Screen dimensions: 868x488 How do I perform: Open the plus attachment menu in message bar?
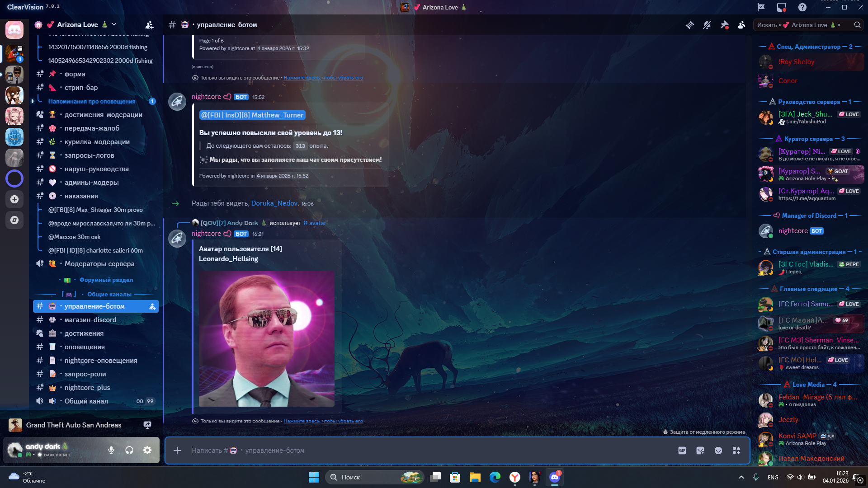click(177, 450)
